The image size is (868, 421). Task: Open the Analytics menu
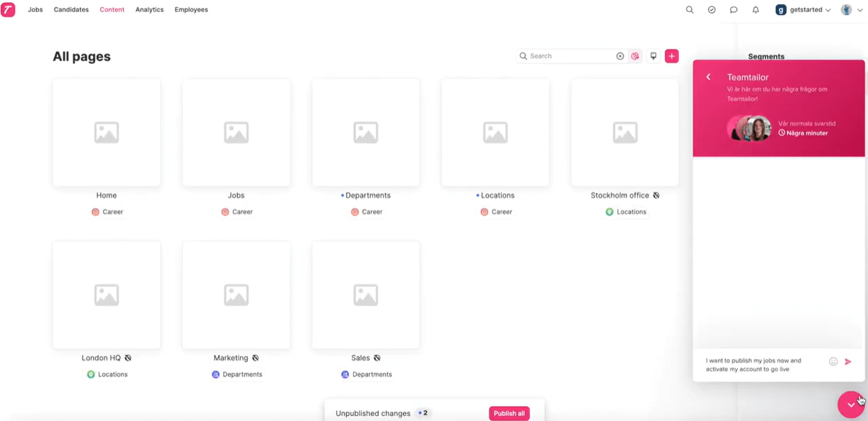tap(149, 10)
